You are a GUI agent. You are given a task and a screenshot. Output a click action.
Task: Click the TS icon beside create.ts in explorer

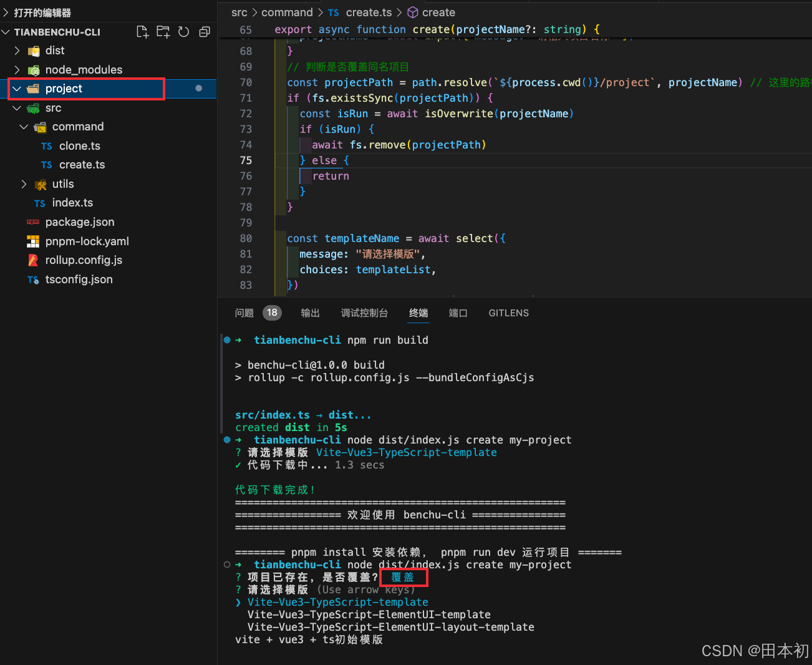47,165
